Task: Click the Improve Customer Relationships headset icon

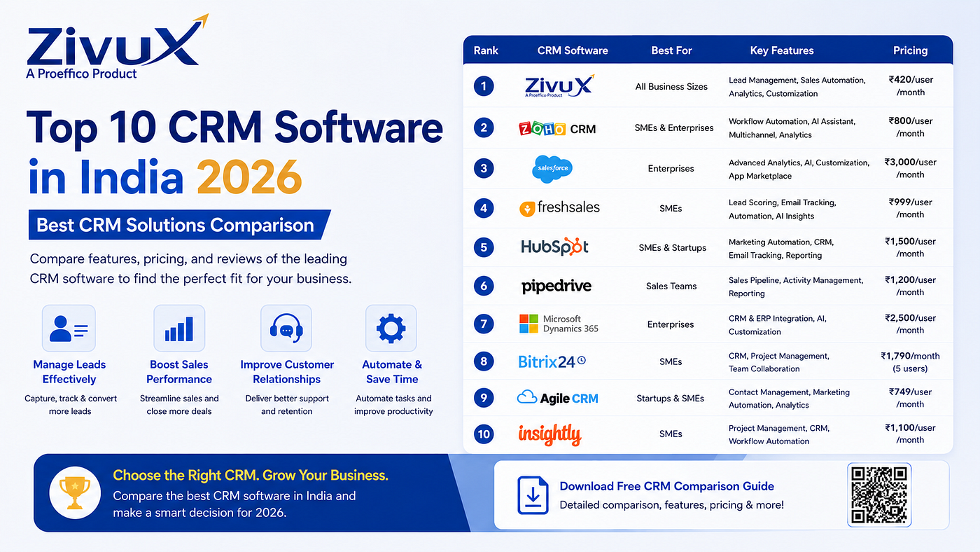Action: point(286,328)
